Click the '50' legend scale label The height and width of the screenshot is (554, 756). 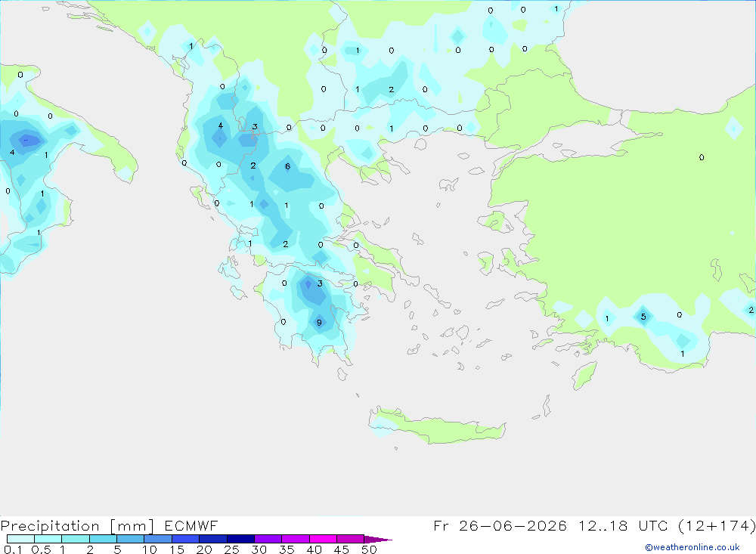(370, 549)
